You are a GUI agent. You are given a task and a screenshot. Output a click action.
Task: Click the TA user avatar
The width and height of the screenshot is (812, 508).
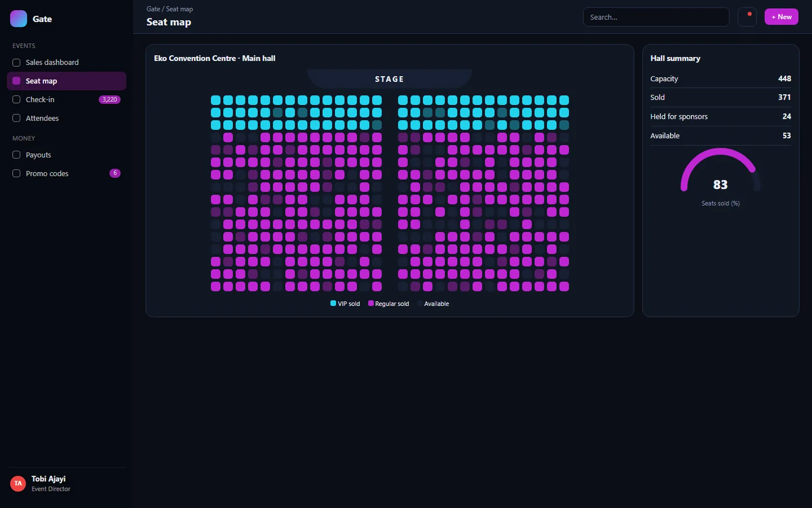pyautogui.click(x=18, y=484)
